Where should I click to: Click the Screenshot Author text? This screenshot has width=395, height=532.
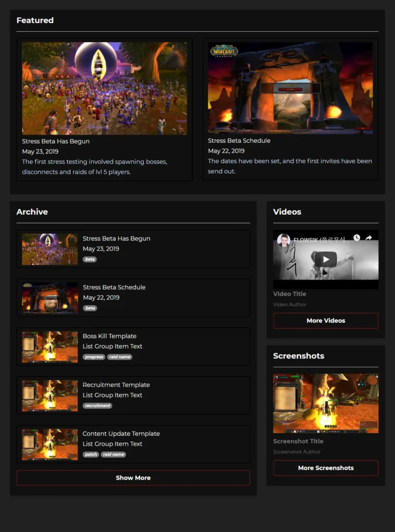(297, 452)
